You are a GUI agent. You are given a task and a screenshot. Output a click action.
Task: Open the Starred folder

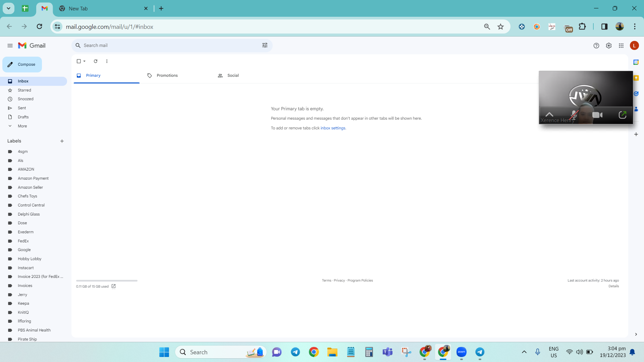[x=34, y=90]
